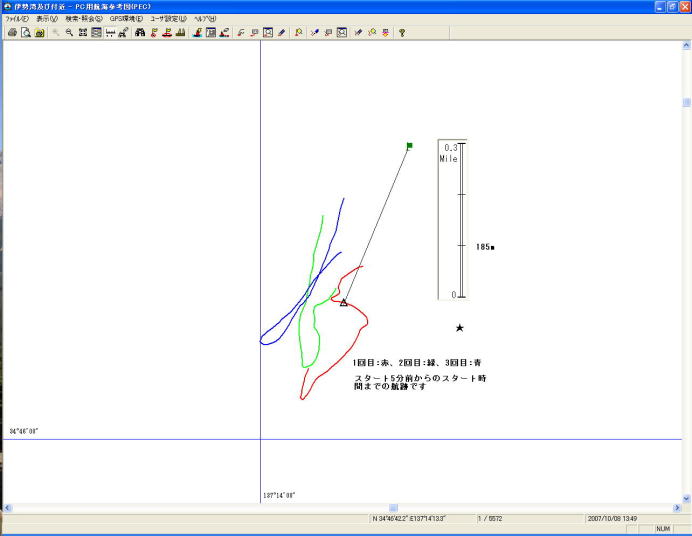Click the NUM indicator in the status bar
This screenshot has height=536, width=692.
tap(663, 529)
